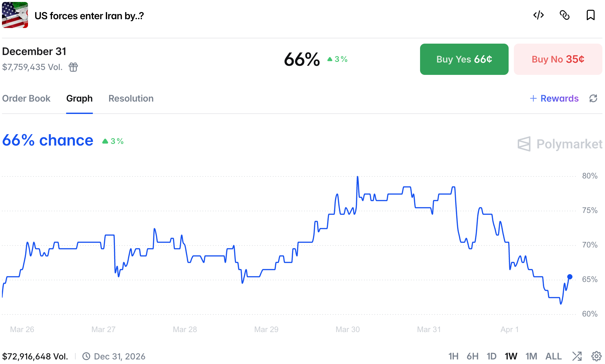Select the 6H time range
This screenshot has width=605, height=364.
click(x=472, y=356)
